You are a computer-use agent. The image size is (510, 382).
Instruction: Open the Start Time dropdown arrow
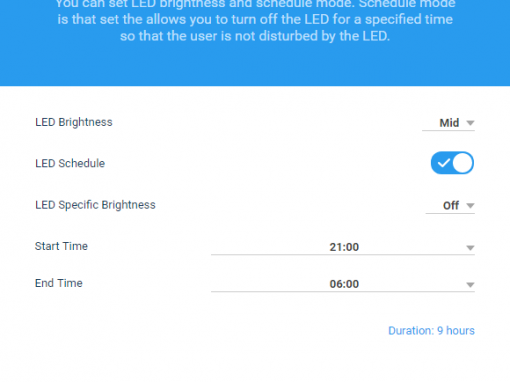[470, 248]
